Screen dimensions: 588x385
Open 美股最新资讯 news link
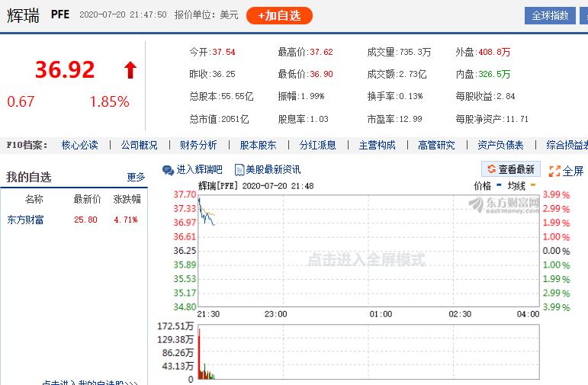(273, 170)
